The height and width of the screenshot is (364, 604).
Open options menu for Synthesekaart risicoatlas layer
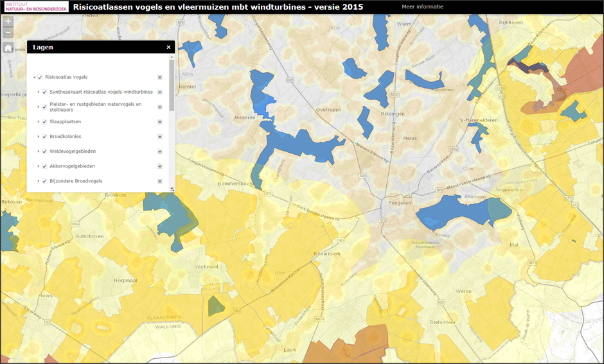coord(160,92)
